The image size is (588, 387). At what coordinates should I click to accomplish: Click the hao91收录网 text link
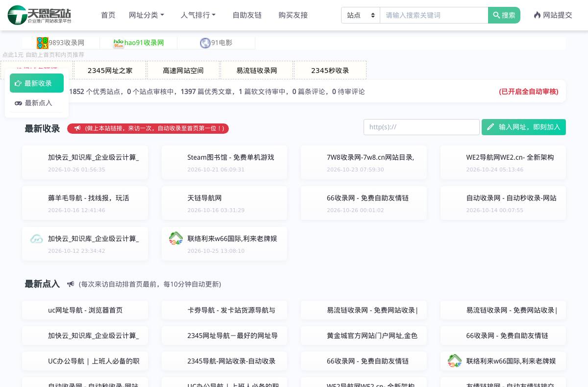[144, 43]
